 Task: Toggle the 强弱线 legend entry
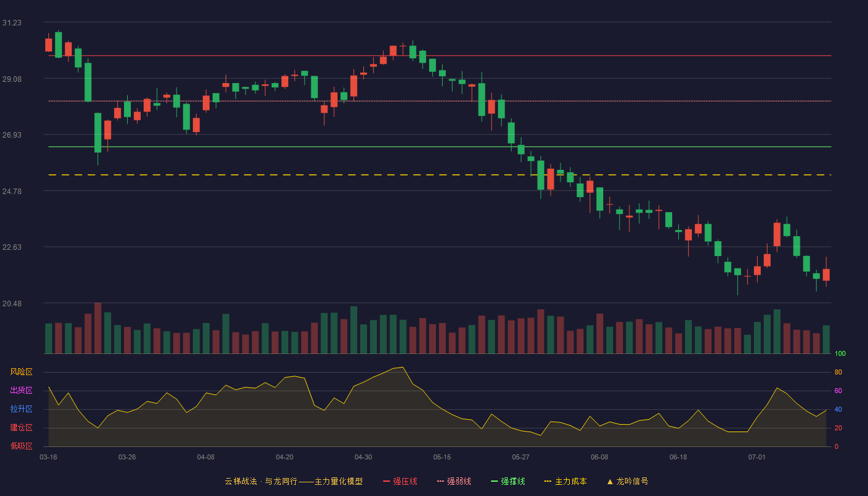pyautogui.click(x=454, y=481)
